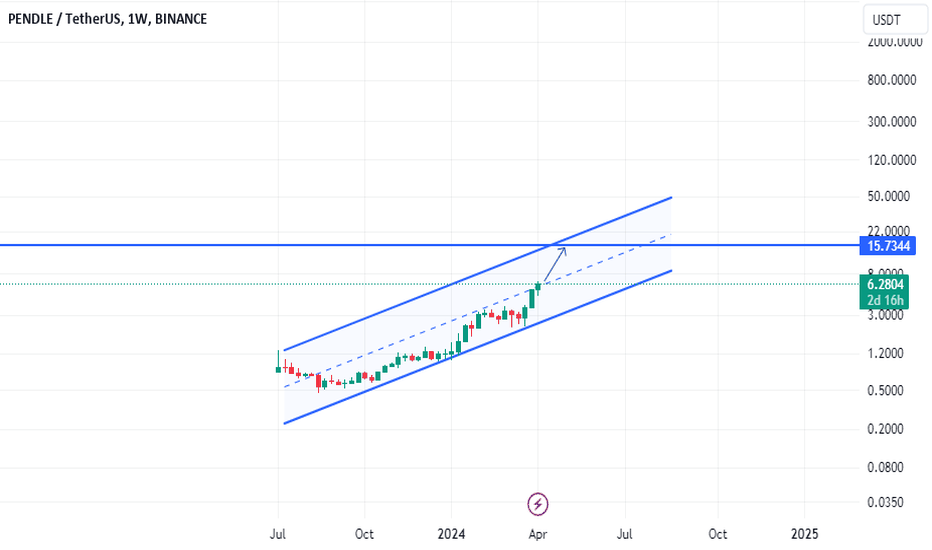932x550 pixels.
Task: Click the Apr time axis label
Action: pos(537,534)
